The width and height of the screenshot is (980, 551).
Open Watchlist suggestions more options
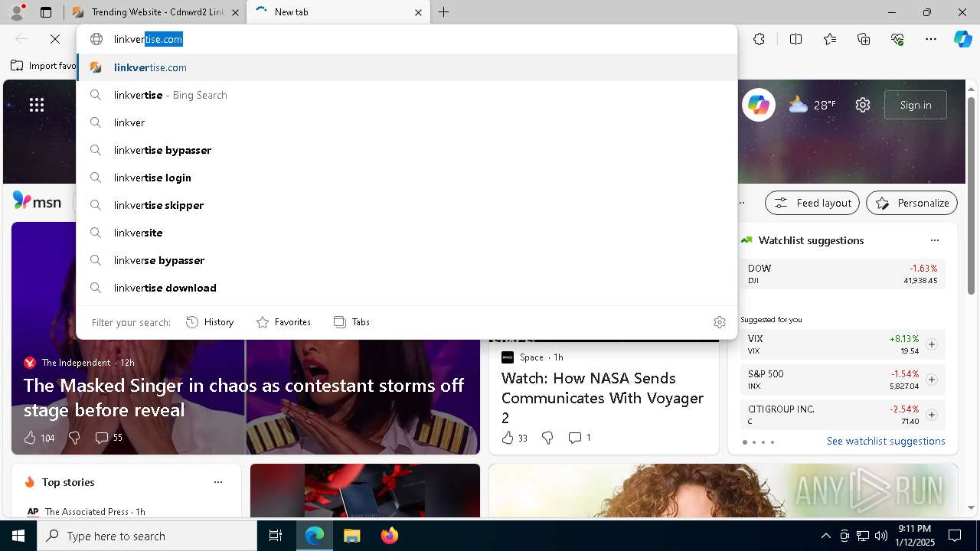pyautogui.click(x=935, y=240)
